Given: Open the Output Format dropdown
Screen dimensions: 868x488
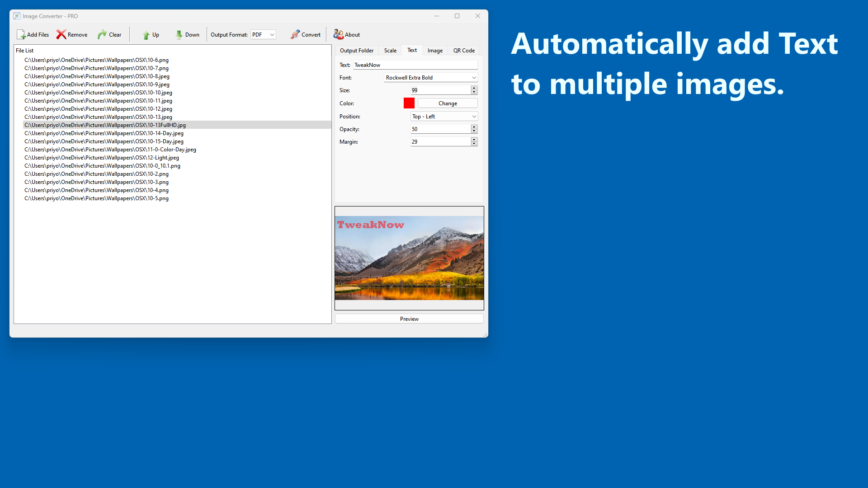Looking at the screenshot, I should (263, 35).
